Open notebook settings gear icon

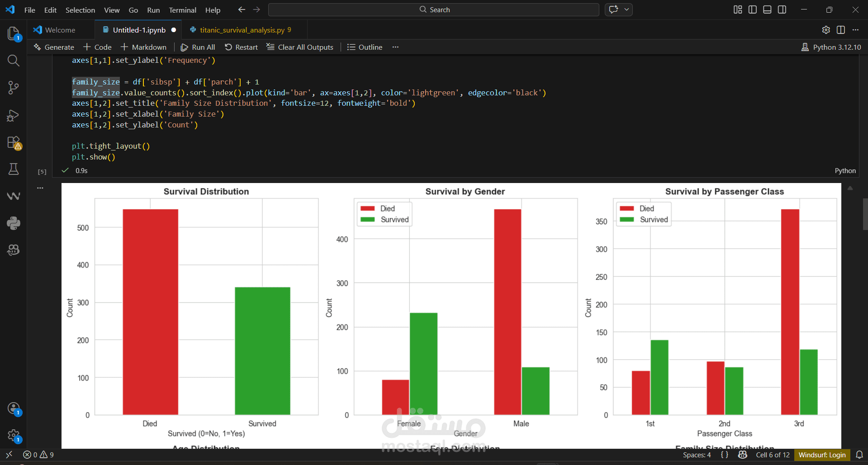point(826,30)
